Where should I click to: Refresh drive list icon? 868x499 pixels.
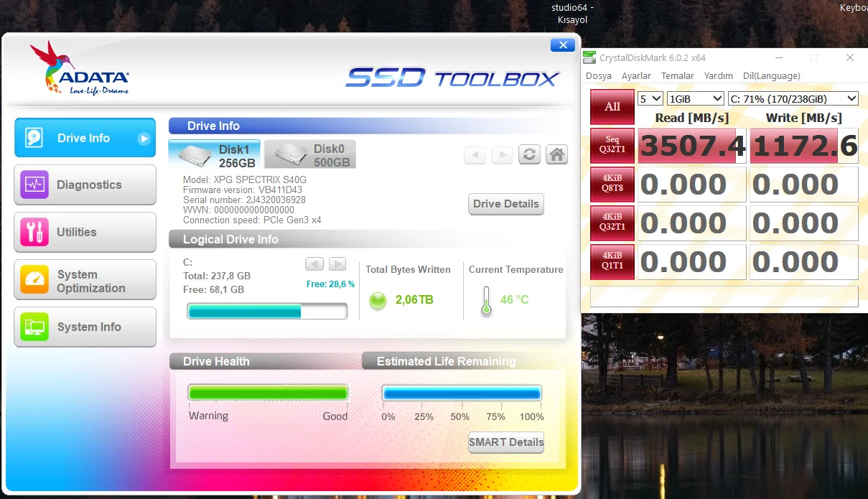coord(529,154)
